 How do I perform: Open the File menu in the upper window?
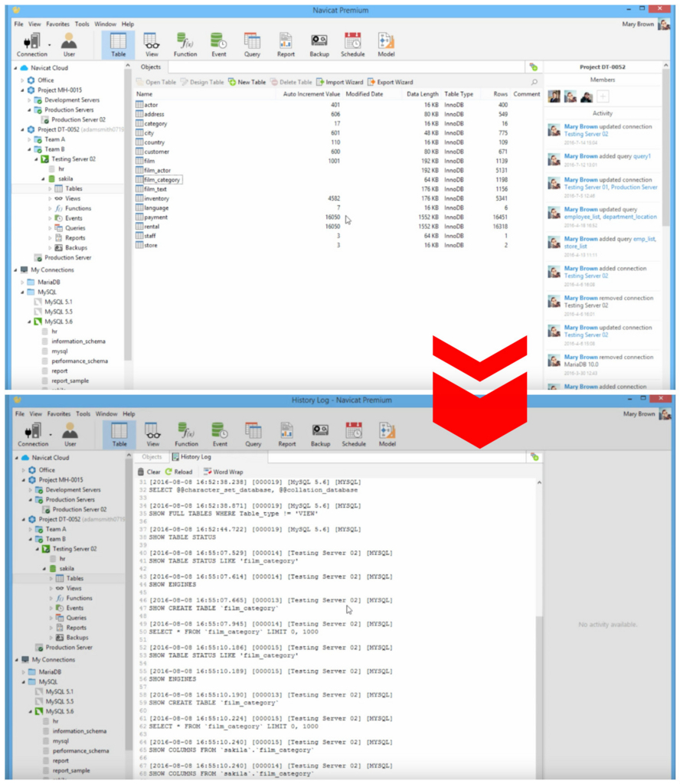(18, 24)
